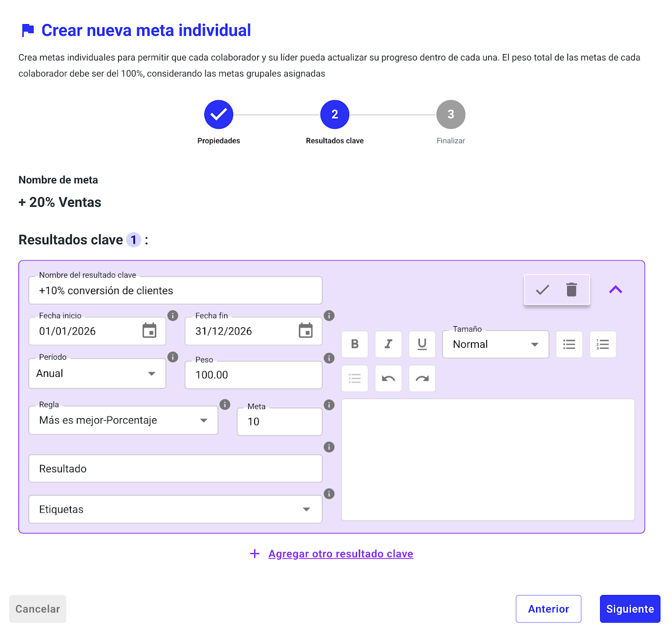Image resolution: width=672 pixels, height=636 pixels.
Task: Toggle italic text formatting
Action: click(388, 344)
